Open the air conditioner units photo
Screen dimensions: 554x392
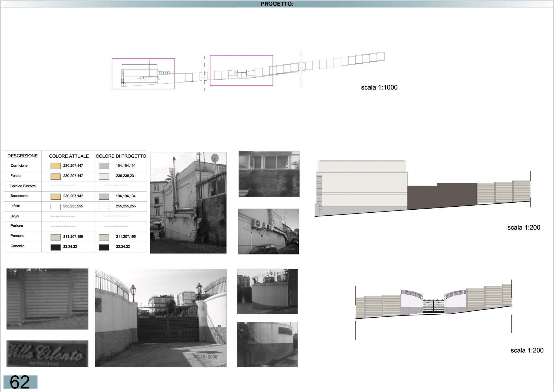pyautogui.click(x=268, y=231)
